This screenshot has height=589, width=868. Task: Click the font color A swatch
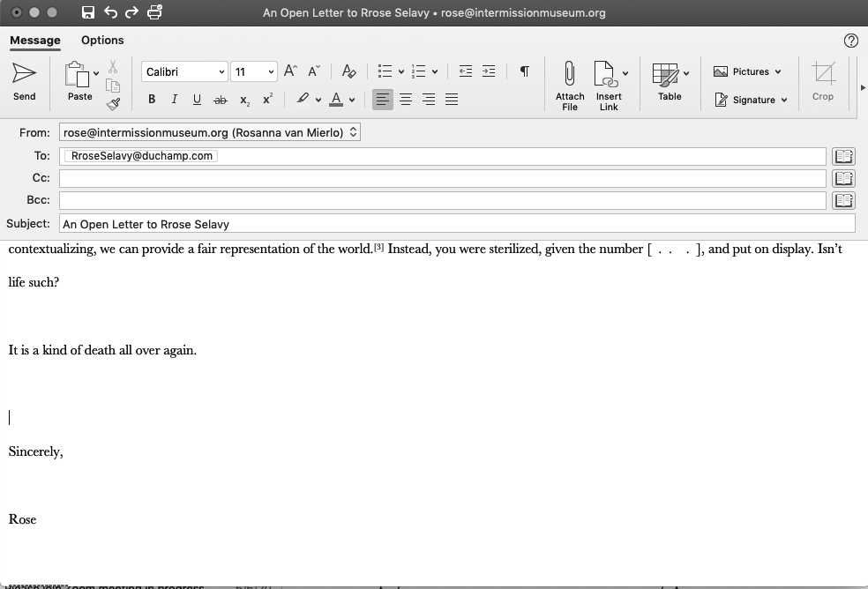(x=335, y=100)
